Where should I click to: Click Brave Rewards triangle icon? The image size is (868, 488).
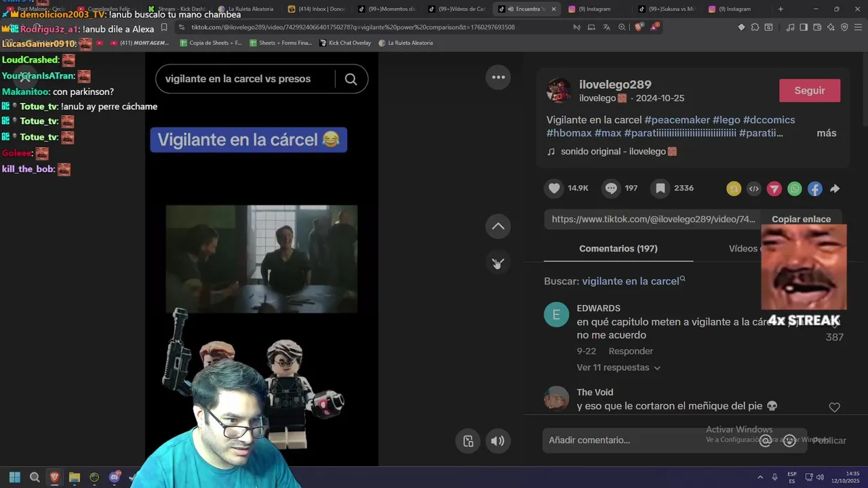pos(654,27)
